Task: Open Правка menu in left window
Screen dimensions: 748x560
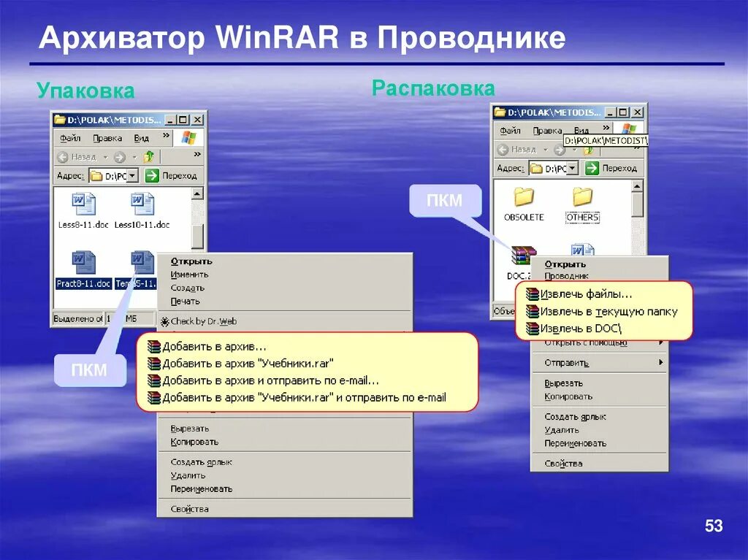Action: pyautogui.click(x=107, y=138)
